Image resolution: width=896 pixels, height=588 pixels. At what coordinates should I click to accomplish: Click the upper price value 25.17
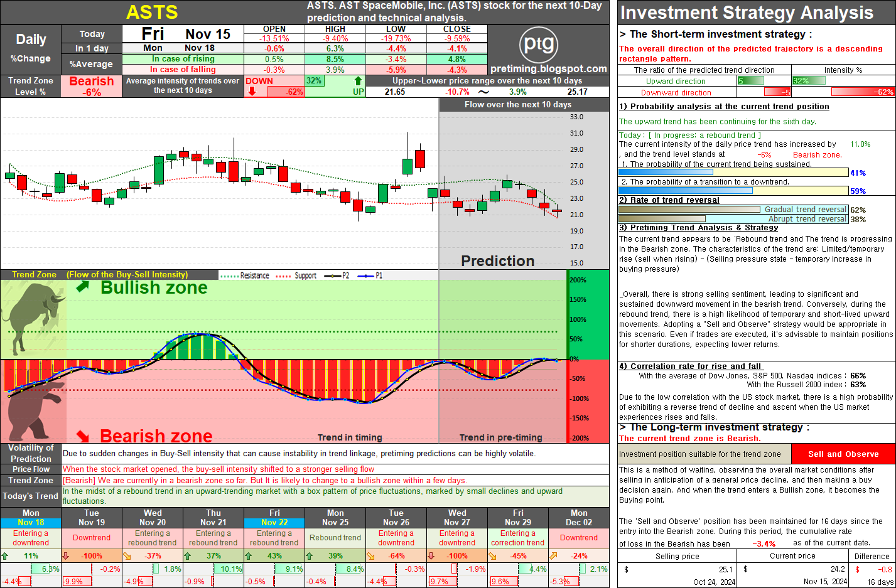coord(577,92)
